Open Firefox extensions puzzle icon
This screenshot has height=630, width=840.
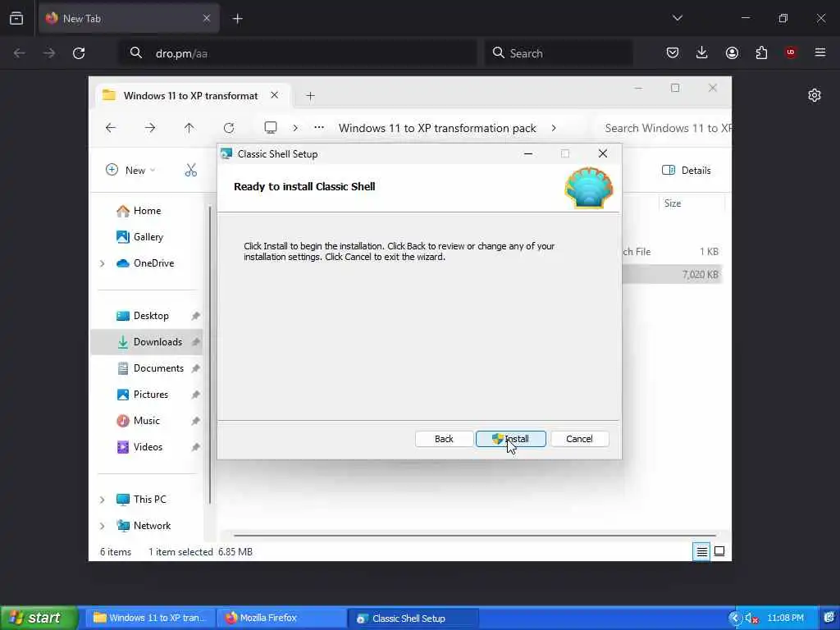click(761, 52)
